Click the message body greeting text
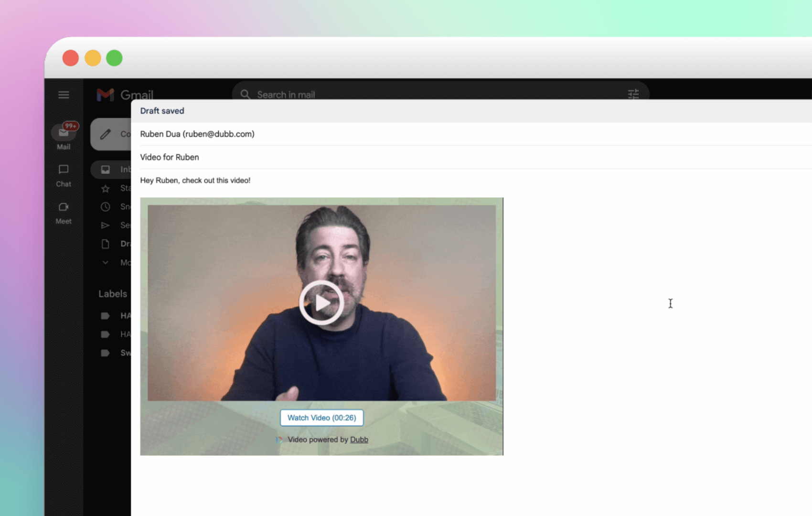Image resolution: width=812 pixels, height=516 pixels. (x=195, y=180)
